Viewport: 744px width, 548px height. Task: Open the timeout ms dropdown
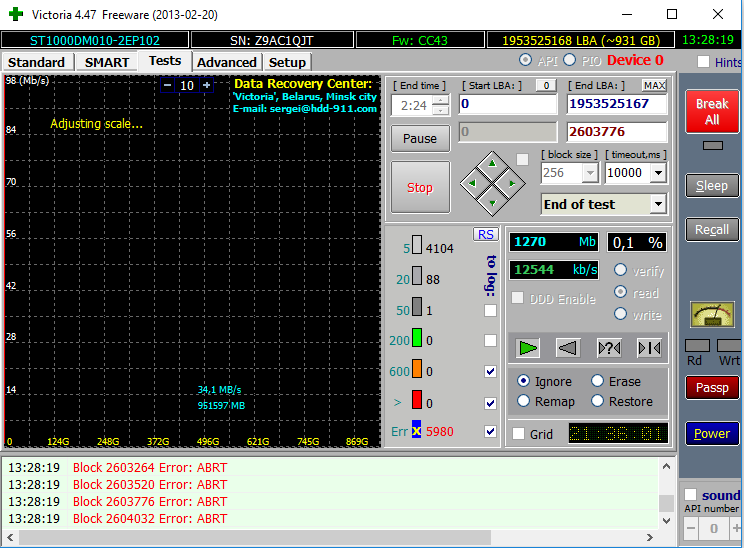[x=658, y=173]
